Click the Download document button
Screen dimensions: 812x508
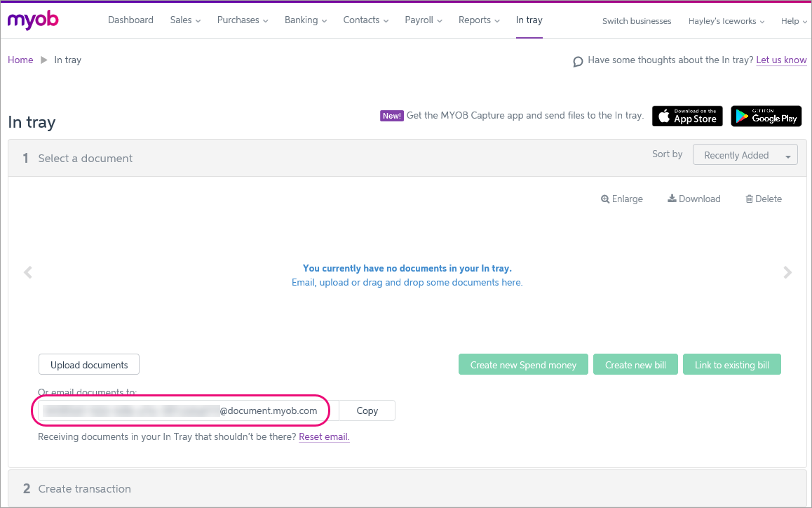coord(694,199)
